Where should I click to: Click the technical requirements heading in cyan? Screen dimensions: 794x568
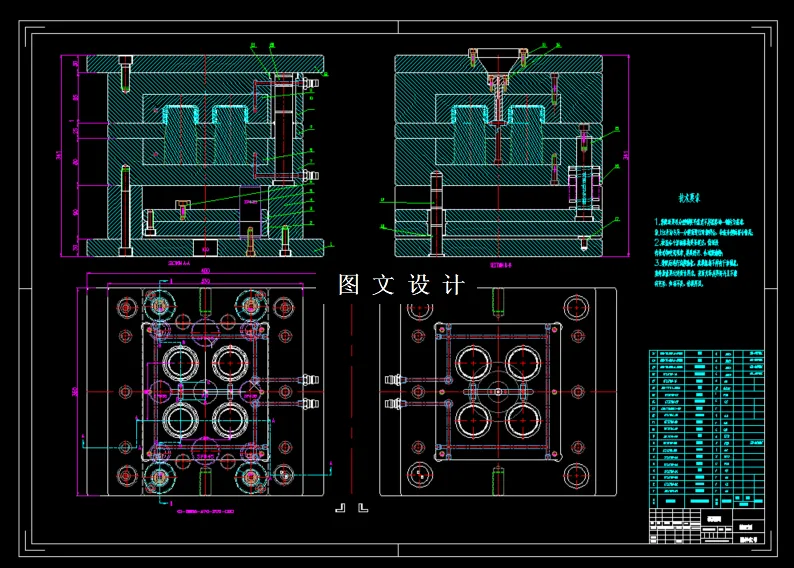(689, 198)
